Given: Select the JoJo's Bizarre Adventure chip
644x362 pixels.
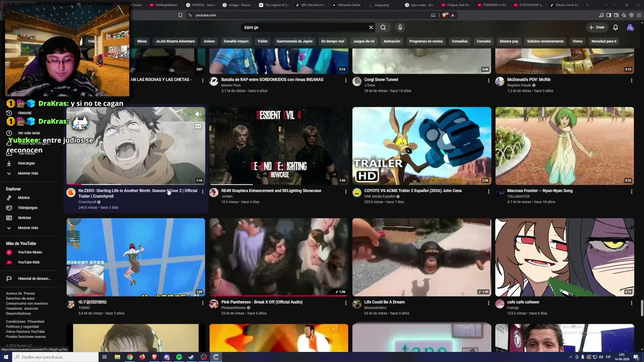Looking at the screenshot, I should click(x=175, y=41).
